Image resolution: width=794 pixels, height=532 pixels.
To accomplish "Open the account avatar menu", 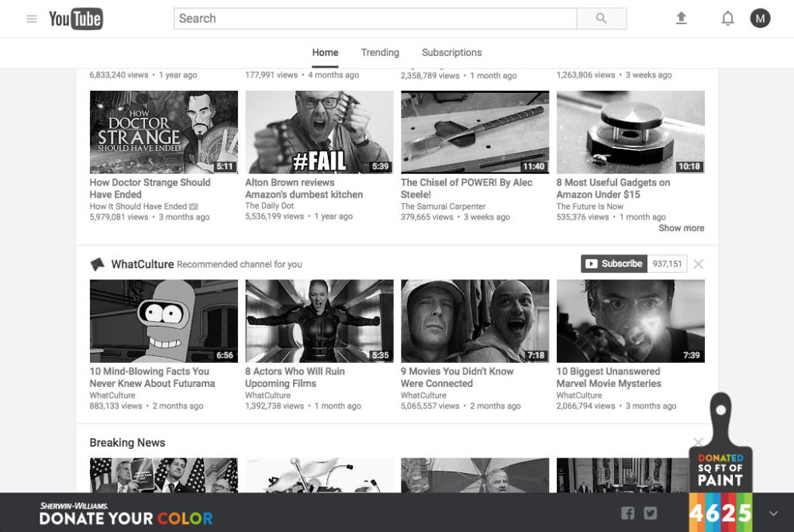I will click(x=760, y=19).
